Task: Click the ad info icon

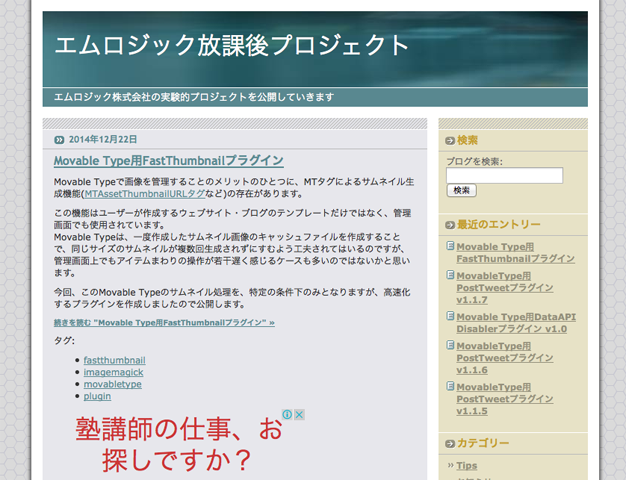Action: pos(287,415)
